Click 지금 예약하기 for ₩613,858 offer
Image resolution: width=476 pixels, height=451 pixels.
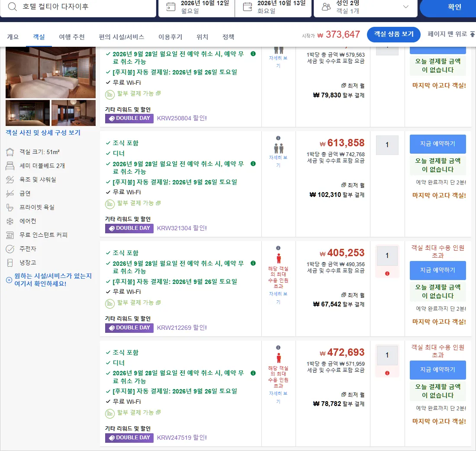437,144
